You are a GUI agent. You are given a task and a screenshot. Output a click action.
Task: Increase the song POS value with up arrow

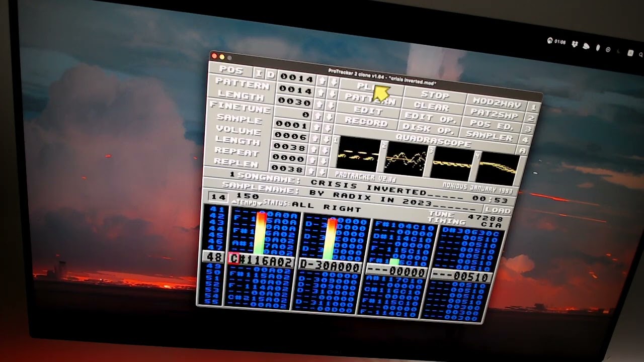pos(322,81)
